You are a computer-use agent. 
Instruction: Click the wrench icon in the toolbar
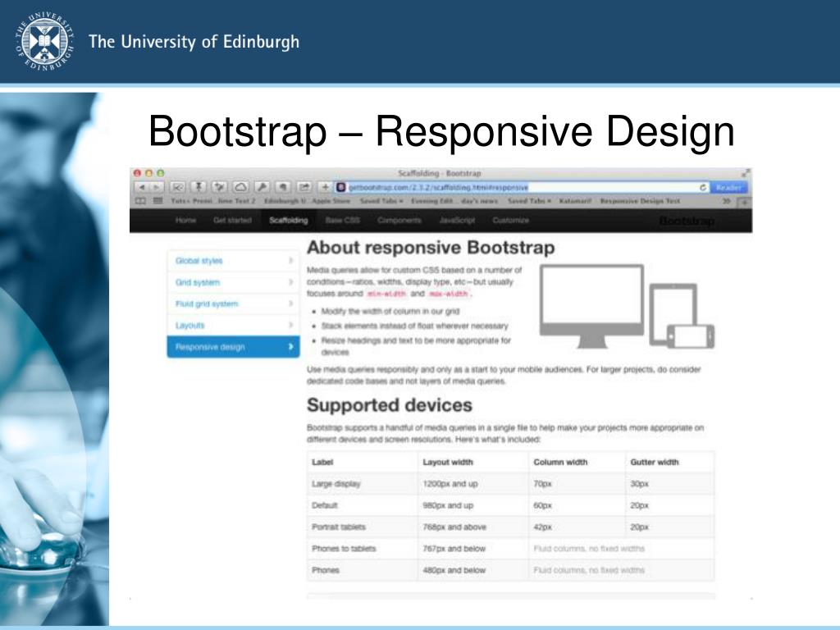(262, 187)
